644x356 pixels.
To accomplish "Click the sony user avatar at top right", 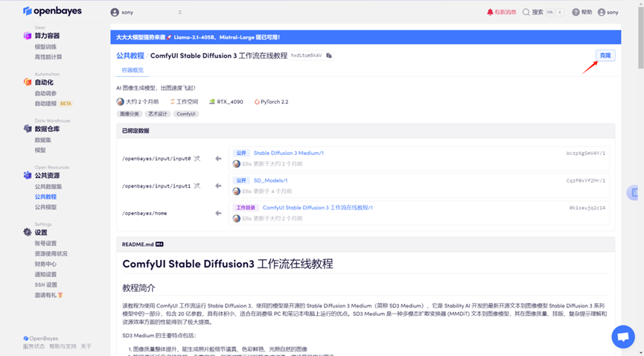I will click(602, 13).
